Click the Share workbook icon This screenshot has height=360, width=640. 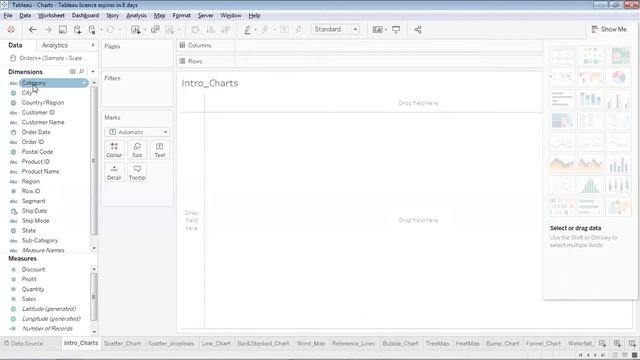pos(418,29)
